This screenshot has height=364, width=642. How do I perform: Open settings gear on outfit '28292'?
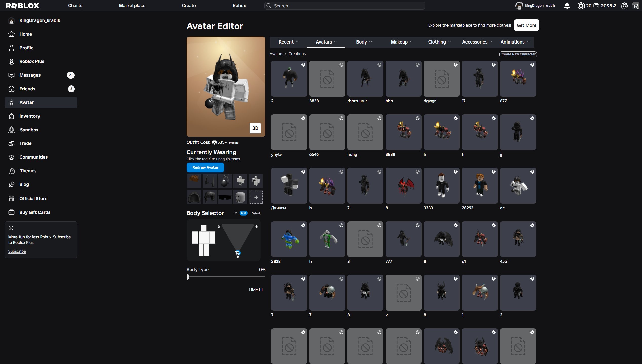494,172
